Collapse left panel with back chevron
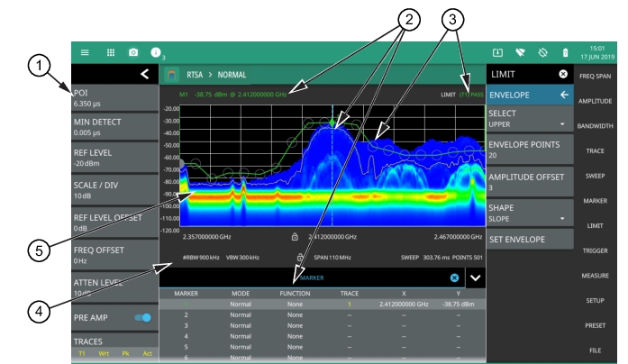 (145, 74)
